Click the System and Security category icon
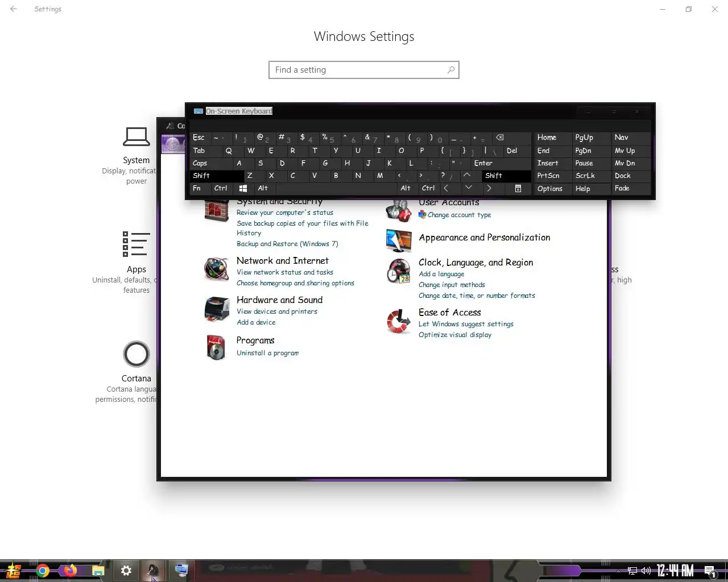The width and height of the screenshot is (728, 582). click(x=216, y=211)
